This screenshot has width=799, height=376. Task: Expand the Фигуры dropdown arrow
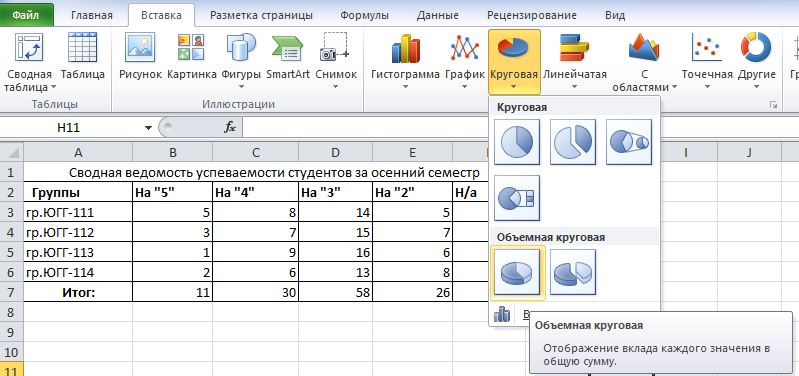click(241, 87)
